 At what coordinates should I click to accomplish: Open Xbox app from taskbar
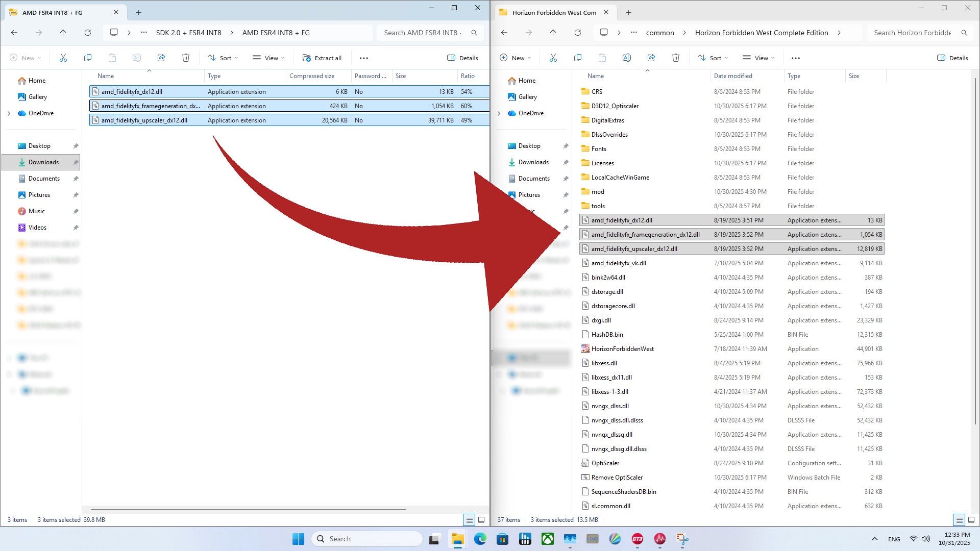click(x=548, y=539)
